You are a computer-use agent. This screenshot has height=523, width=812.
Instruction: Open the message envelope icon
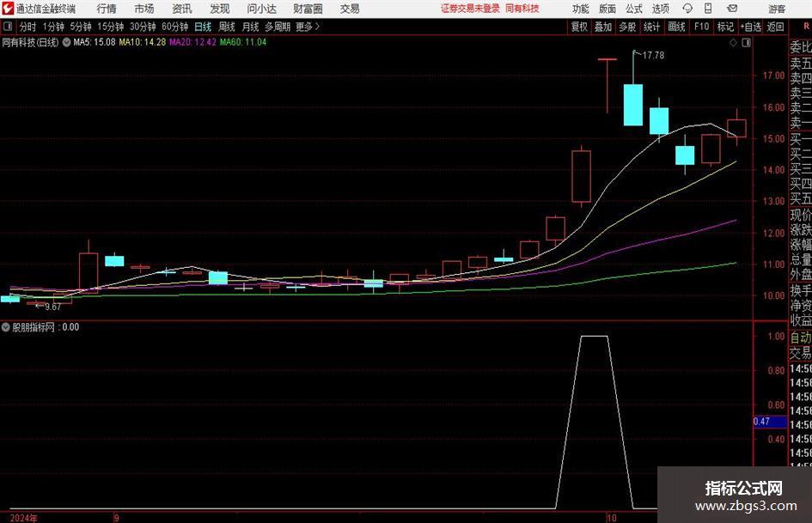(732, 9)
